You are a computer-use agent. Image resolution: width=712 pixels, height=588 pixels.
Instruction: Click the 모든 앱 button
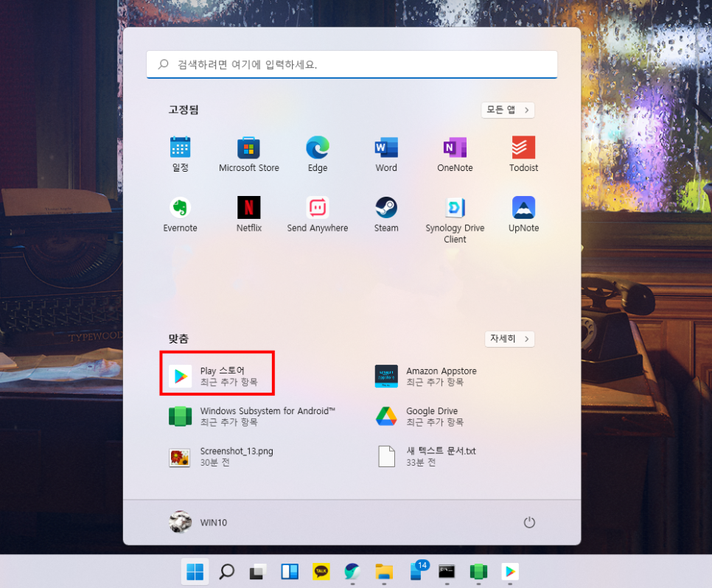[508, 110]
